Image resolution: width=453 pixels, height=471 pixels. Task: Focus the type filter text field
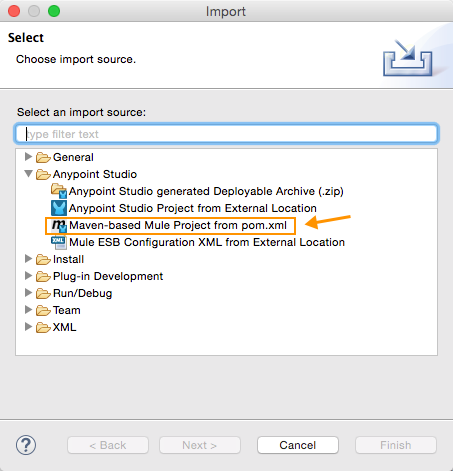[x=227, y=134]
